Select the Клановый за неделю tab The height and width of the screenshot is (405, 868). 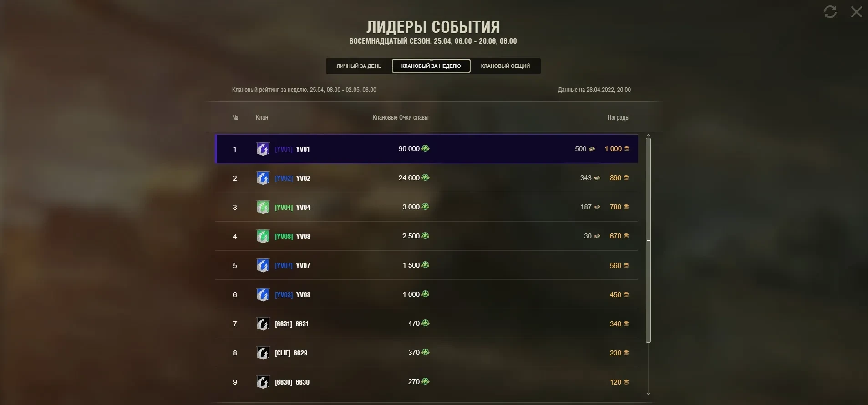pos(431,66)
